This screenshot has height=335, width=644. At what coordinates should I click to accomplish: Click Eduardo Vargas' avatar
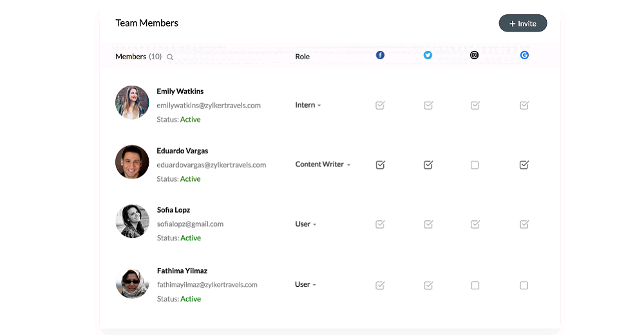[132, 162]
